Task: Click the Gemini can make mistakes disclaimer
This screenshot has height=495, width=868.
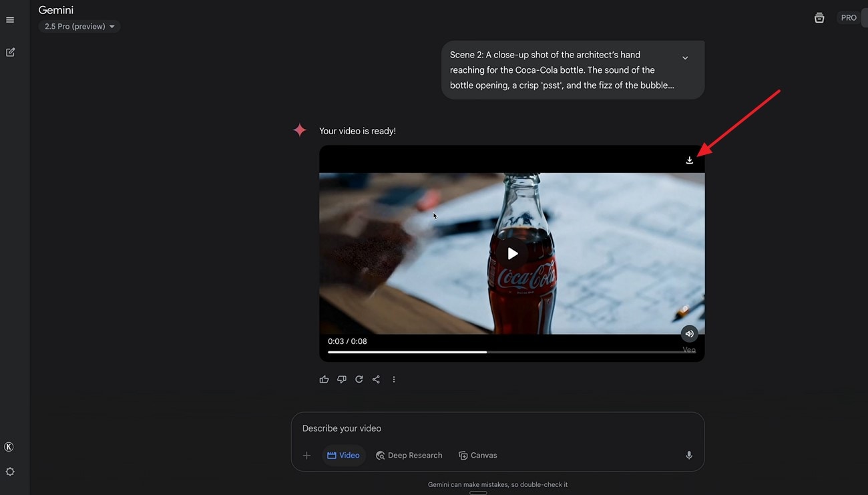Action: (x=498, y=485)
